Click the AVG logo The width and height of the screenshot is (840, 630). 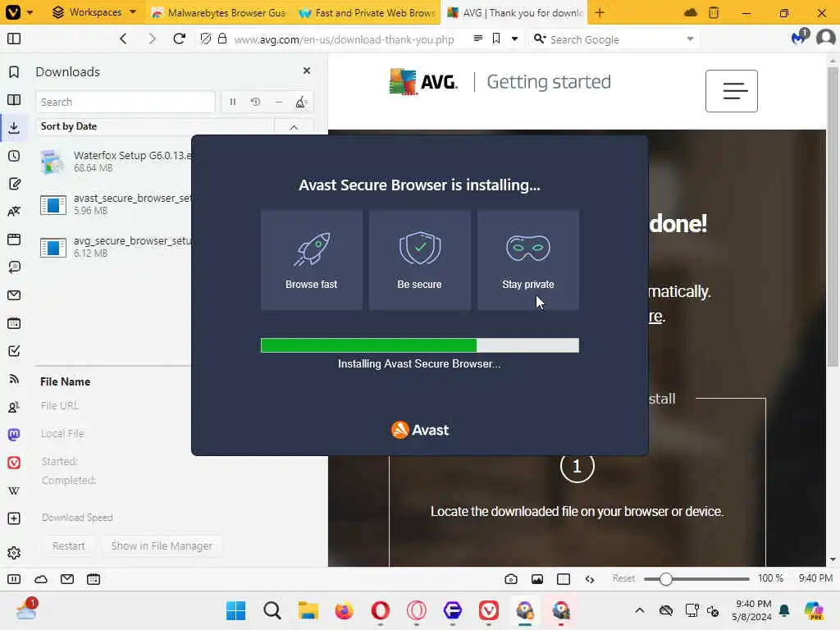(x=424, y=82)
